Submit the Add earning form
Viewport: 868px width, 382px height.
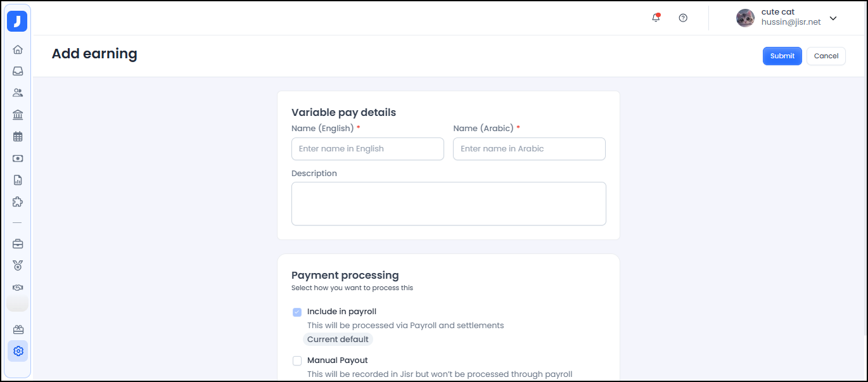click(782, 56)
